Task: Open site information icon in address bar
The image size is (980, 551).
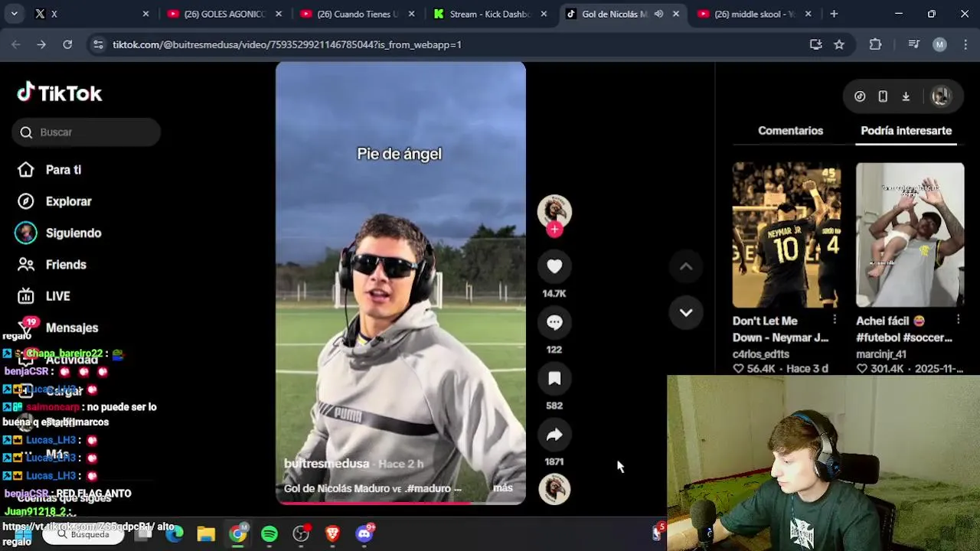Action: [98, 44]
